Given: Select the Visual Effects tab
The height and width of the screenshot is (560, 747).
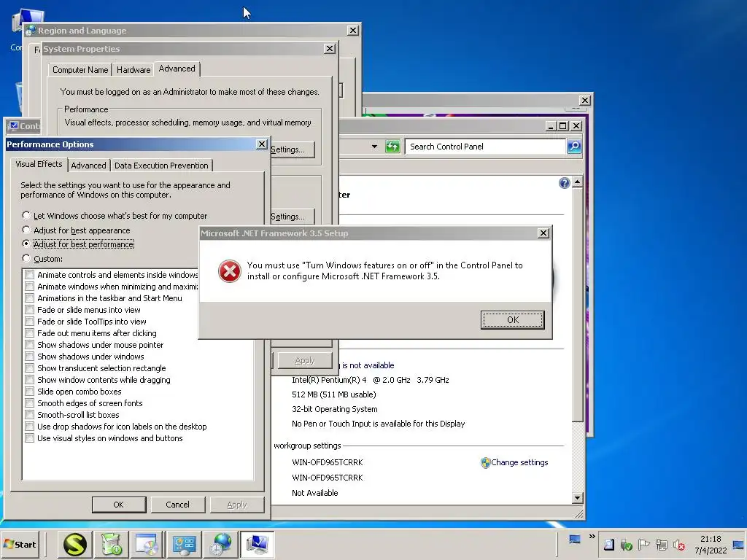Looking at the screenshot, I should [x=39, y=164].
